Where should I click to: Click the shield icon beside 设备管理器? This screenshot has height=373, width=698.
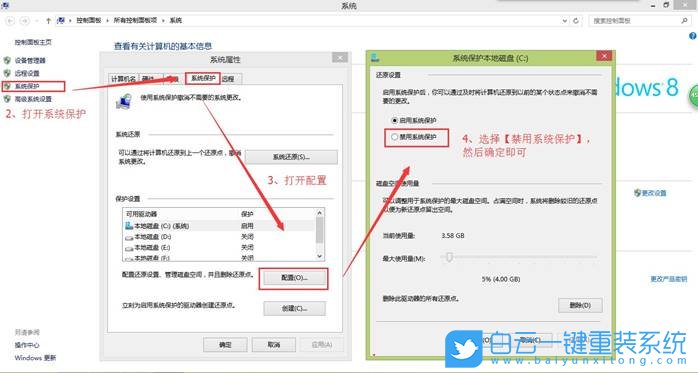click(7, 60)
